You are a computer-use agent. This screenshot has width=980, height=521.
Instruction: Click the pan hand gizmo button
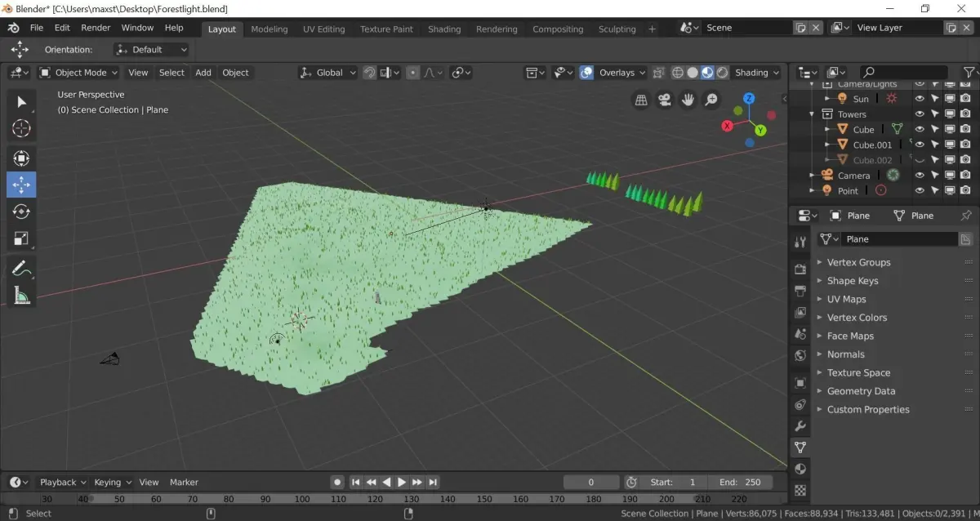pyautogui.click(x=688, y=100)
